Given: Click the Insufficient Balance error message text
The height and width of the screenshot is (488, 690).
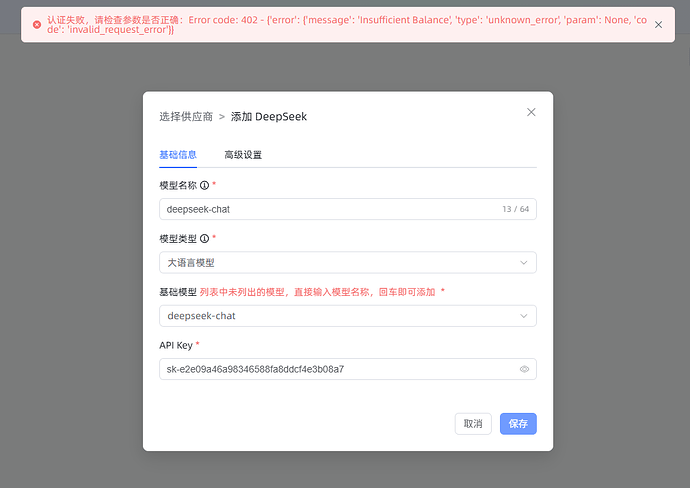Looking at the screenshot, I should [x=405, y=20].
